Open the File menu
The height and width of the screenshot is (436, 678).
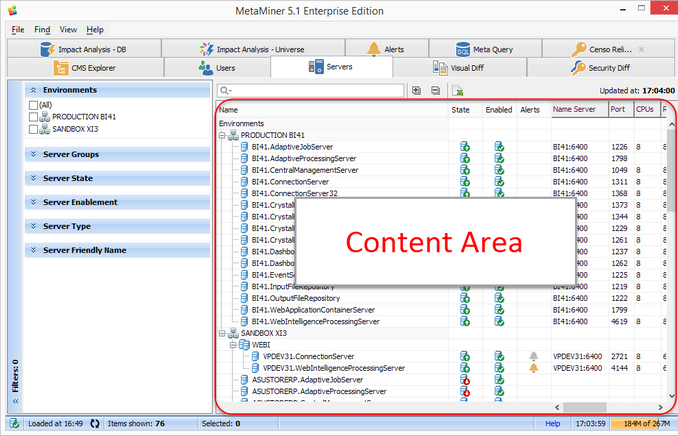pyautogui.click(x=18, y=29)
